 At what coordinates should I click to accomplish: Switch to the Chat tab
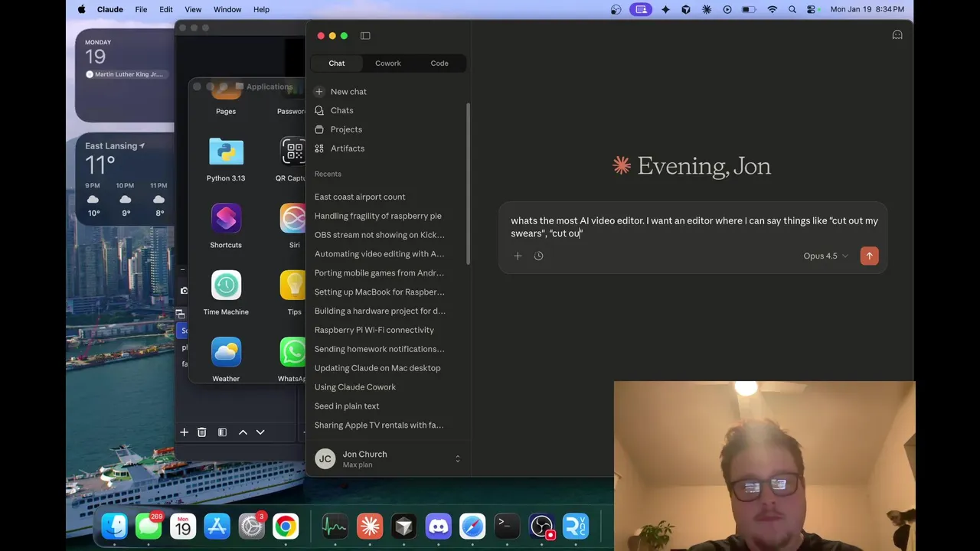(337, 64)
